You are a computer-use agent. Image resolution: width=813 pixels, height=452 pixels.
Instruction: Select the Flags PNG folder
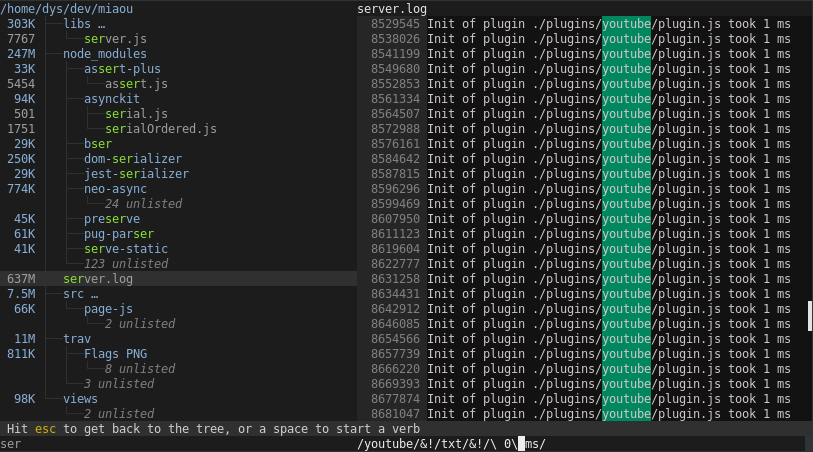click(x=116, y=355)
